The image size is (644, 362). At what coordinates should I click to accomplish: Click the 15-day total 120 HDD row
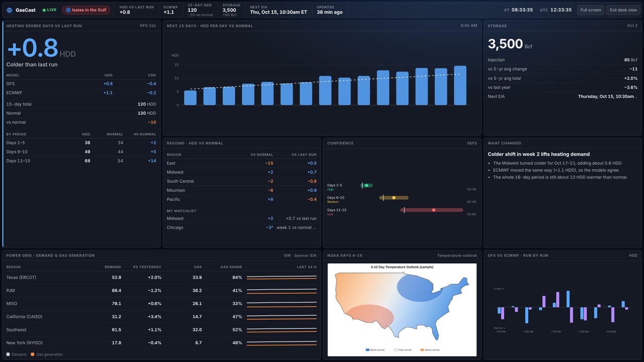coord(81,104)
